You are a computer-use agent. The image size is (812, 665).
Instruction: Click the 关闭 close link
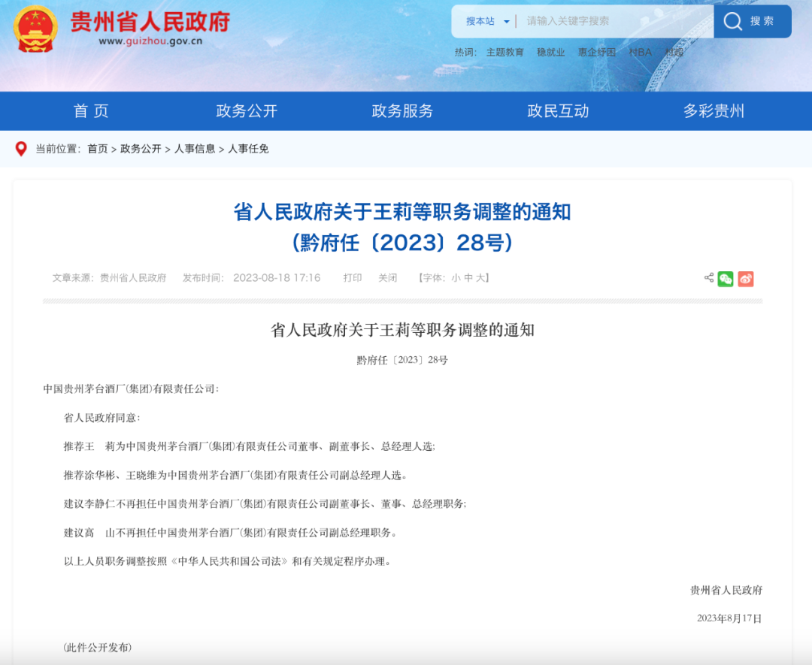click(387, 278)
